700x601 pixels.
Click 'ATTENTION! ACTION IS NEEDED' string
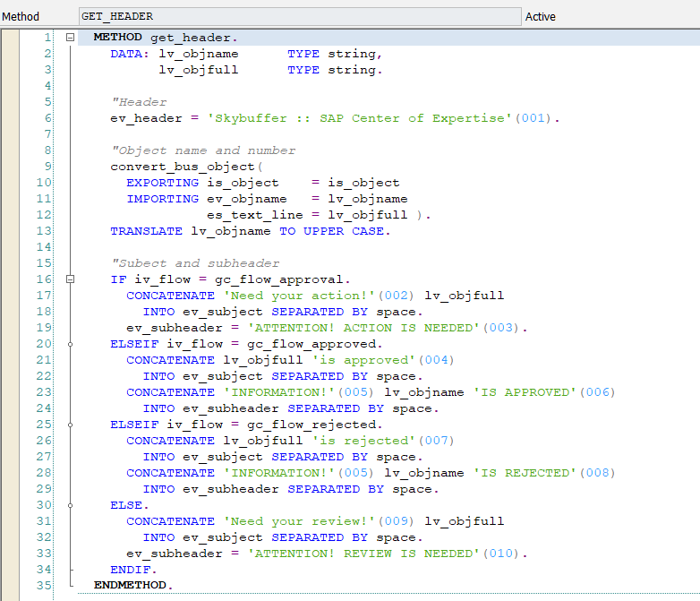point(363,328)
